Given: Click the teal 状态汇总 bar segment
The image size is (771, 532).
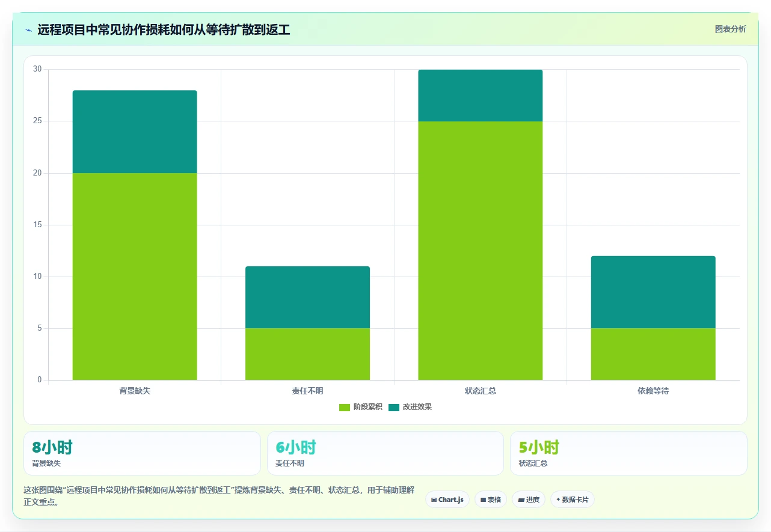Looking at the screenshot, I should 481,96.
